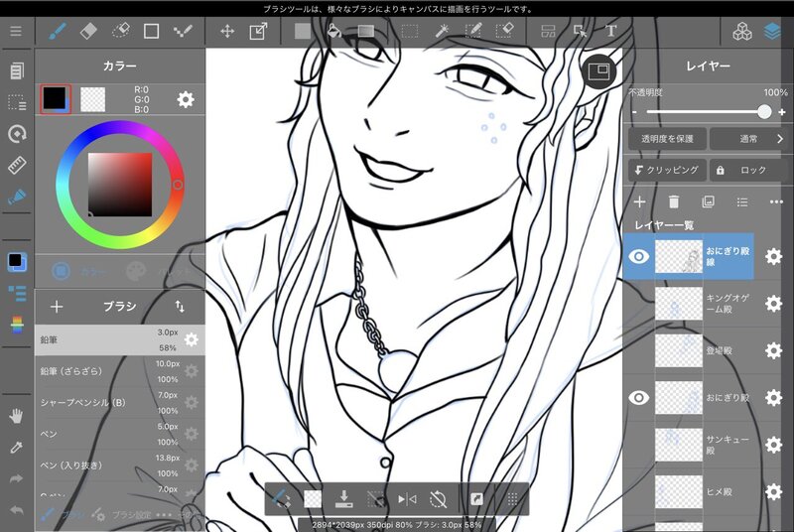The image size is (794, 532).
Task: Select the panel divide tool
Action: pyautogui.click(x=548, y=31)
